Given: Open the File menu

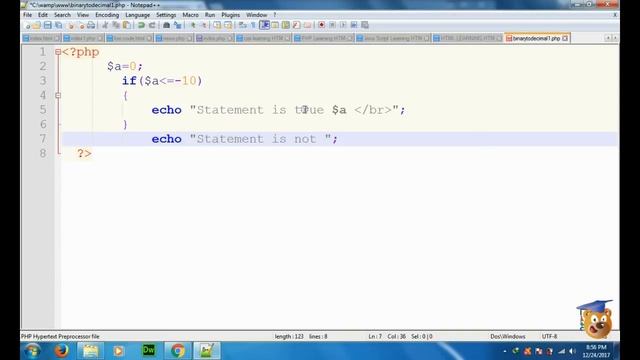Looking at the screenshot, I should click(x=27, y=15).
